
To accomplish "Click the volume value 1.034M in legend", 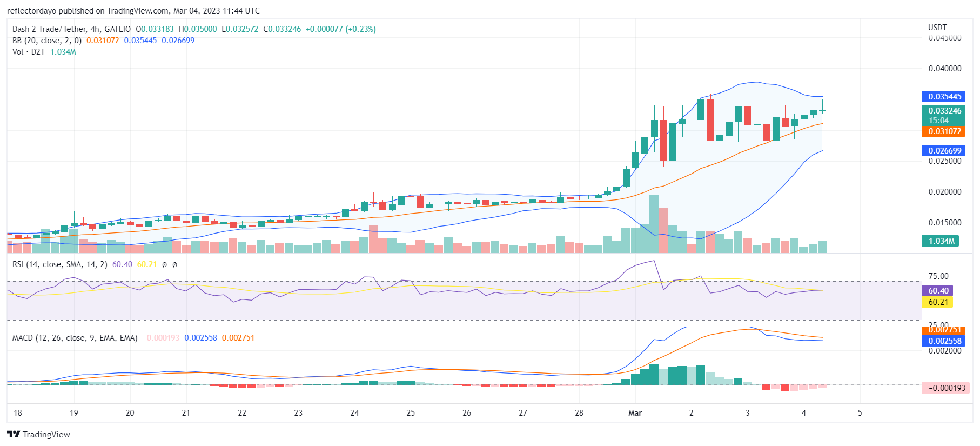I will (x=63, y=52).
